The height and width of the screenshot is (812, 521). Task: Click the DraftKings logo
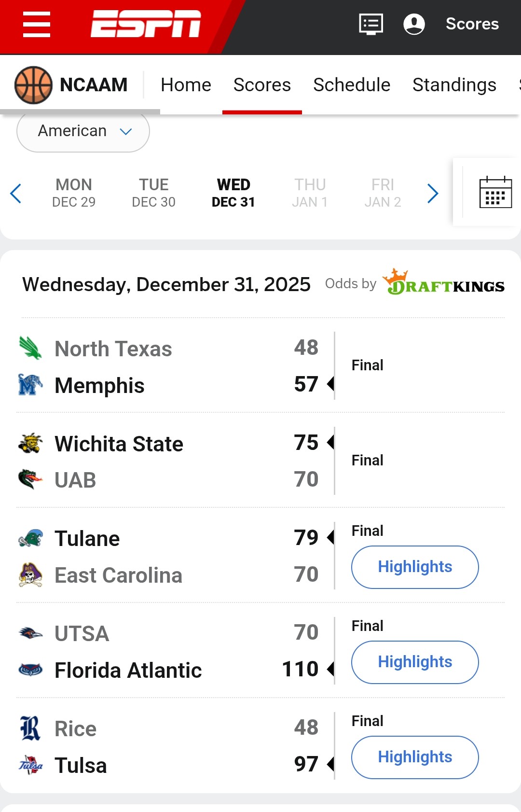click(443, 283)
